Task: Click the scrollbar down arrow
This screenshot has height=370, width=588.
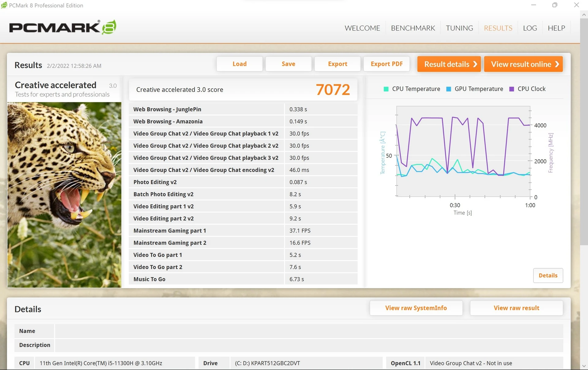Action: pyautogui.click(x=584, y=366)
